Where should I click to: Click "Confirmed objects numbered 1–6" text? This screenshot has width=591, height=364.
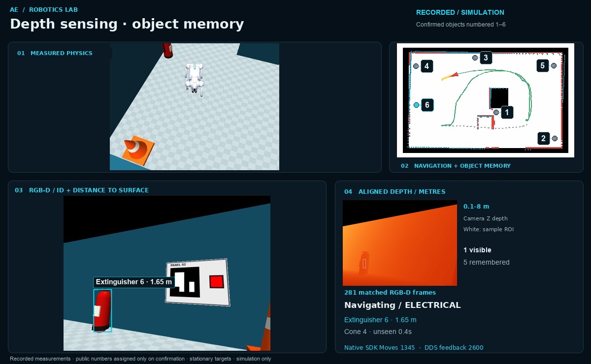point(460,25)
